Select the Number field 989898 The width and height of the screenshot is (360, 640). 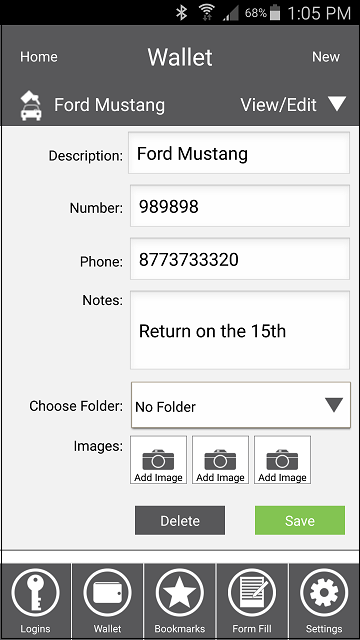(240, 206)
